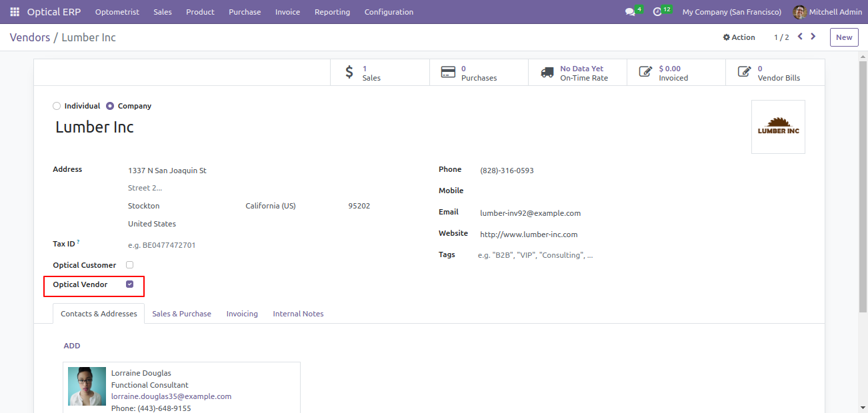Click the Vendor Bills pencil icon
Screen dimensions: 868x413
tap(744, 72)
